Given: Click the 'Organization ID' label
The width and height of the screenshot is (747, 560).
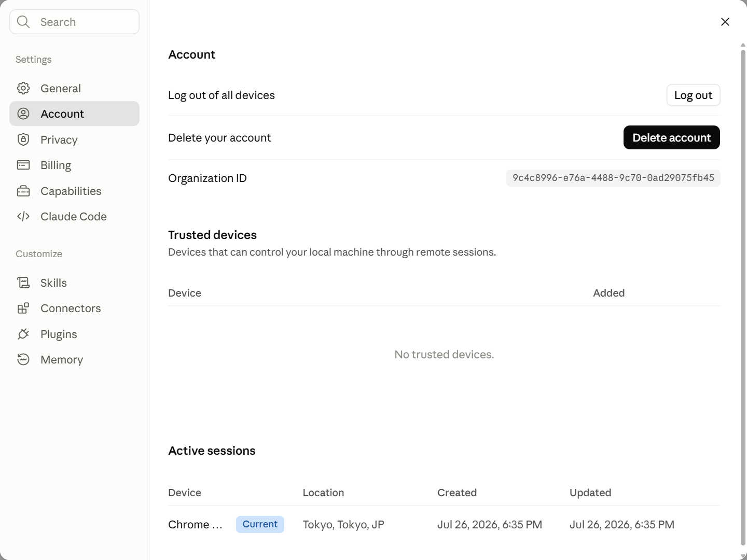Looking at the screenshot, I should (208, 178).
